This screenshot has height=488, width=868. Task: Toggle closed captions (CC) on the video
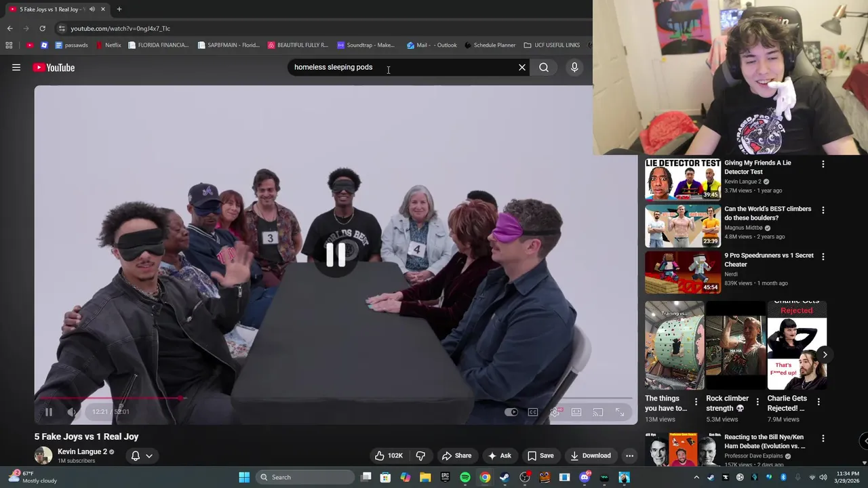(533, 411)
